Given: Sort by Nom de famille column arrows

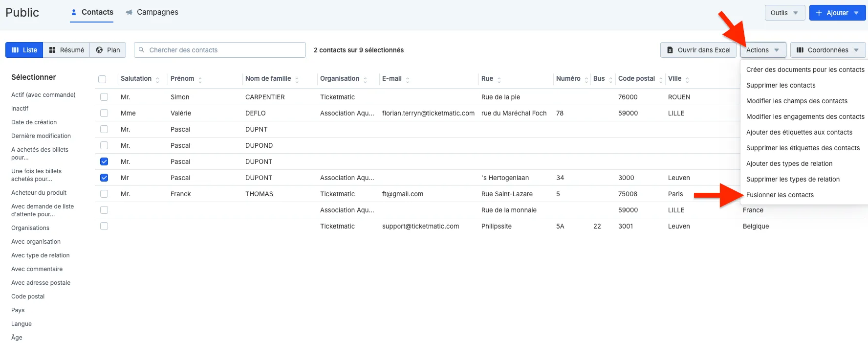Looking at the screenshot, I should click(297, 79).
